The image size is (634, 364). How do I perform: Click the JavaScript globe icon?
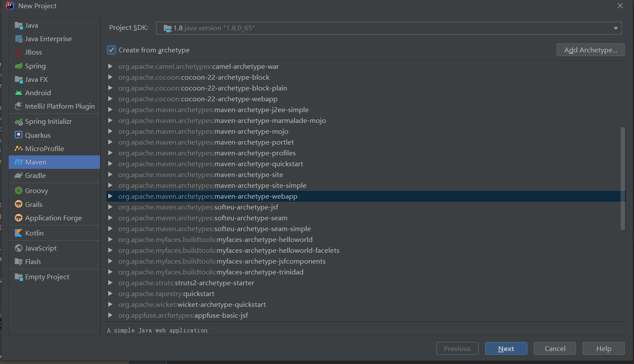[x=19, y=248]
